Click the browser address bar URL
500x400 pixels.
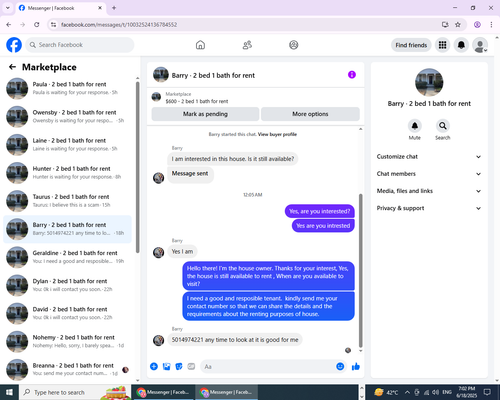pyautogui.click(x=119, y=25)
